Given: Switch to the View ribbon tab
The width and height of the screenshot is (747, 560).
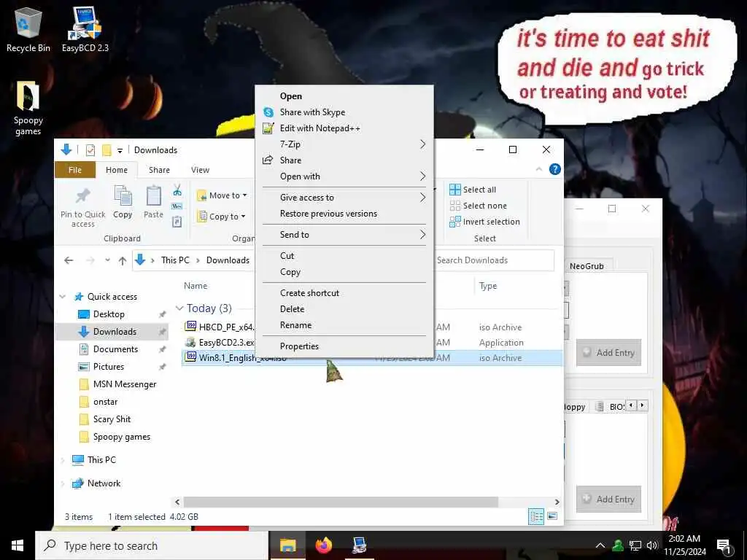Looking at the screenshot, I should click(200, 170).
